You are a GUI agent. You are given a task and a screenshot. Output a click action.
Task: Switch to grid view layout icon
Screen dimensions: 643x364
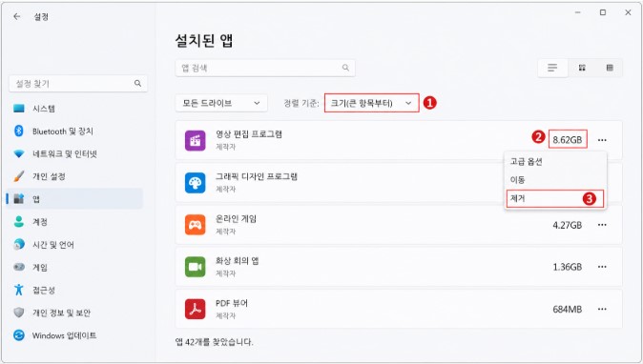click(x=582, y=68)
